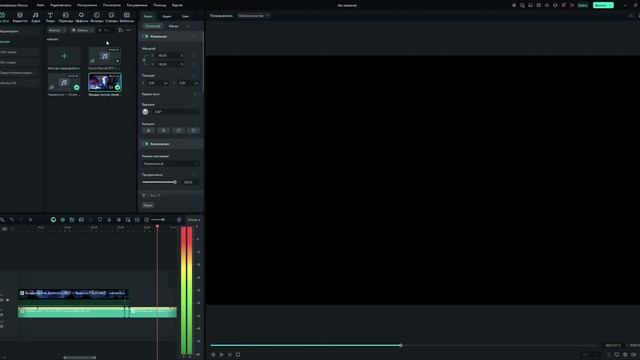Click the previous frame button under the preview
The height and width of the screenshot is (360, 640).
point(213,355)
